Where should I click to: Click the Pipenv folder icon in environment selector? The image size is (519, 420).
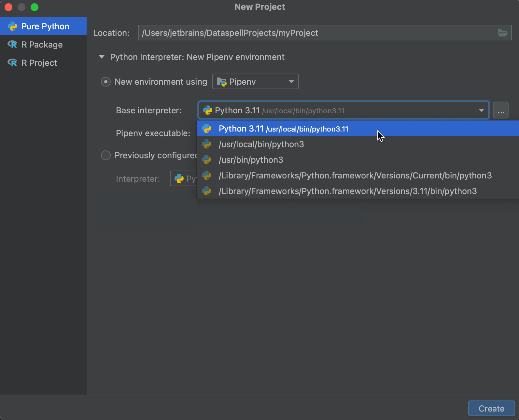[x=221, y=82]
